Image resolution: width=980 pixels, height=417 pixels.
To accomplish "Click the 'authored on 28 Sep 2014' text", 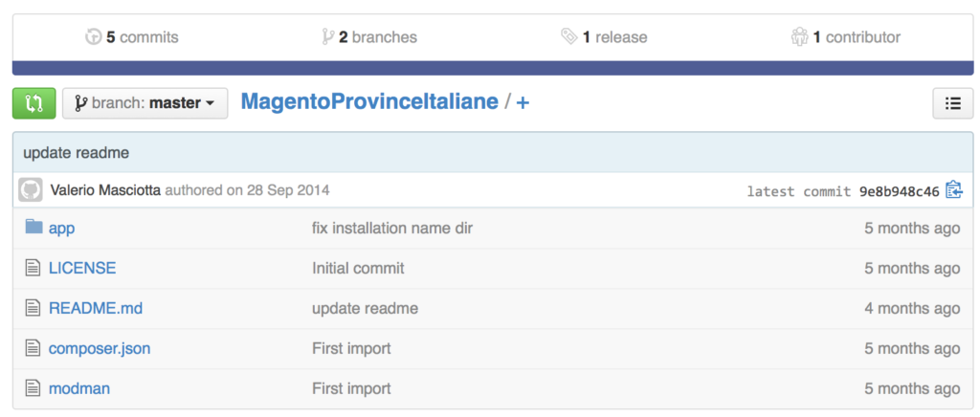I will (247, 189).
